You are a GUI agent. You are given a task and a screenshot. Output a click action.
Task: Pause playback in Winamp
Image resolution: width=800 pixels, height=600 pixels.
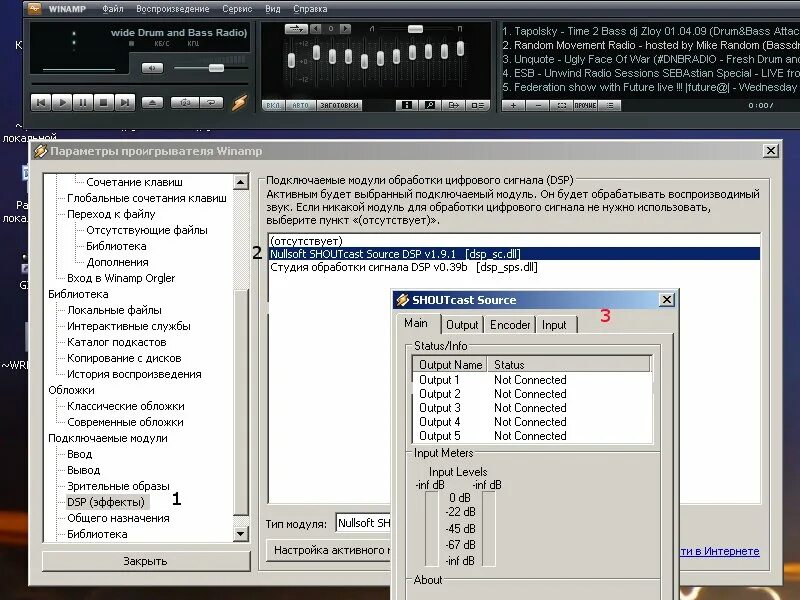[83, 103]
